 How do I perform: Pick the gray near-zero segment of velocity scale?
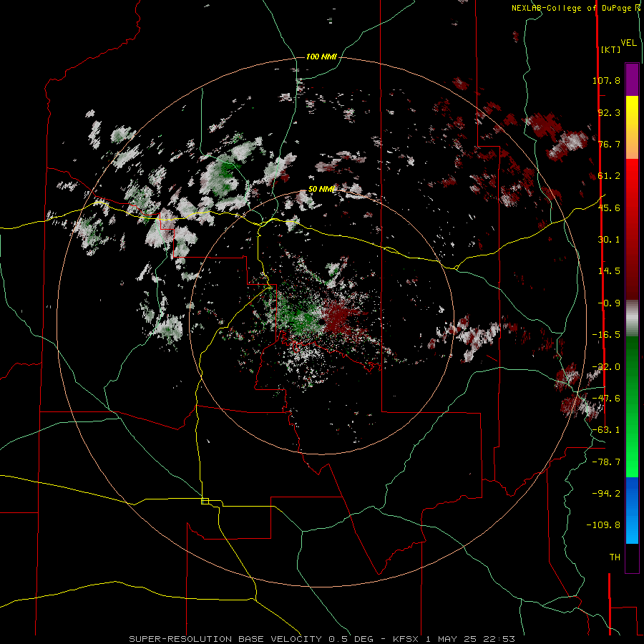632,318
